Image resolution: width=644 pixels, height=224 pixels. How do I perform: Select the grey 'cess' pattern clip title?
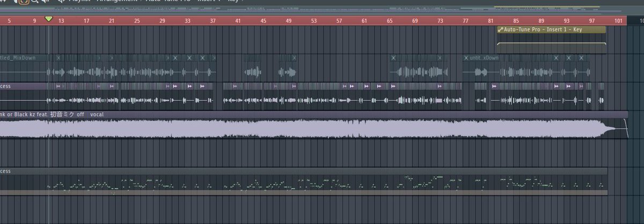pyautogui.click(x=6, y=171)
